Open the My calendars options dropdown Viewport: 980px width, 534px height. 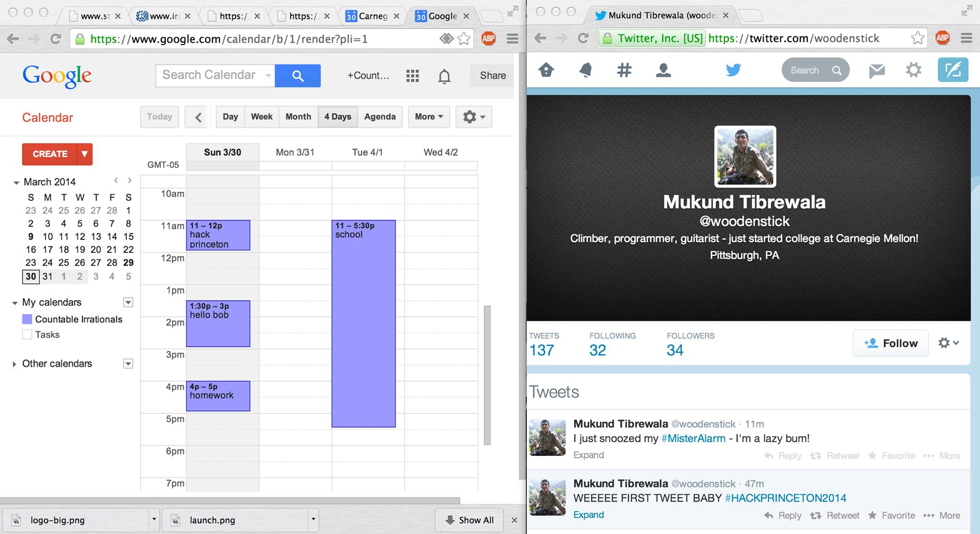128,302
